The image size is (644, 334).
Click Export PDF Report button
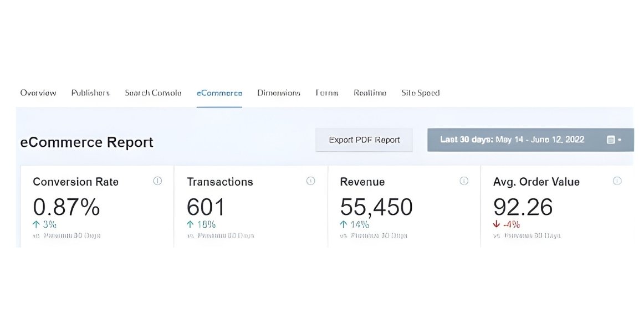pyautogui.click(x=364, y=140)
